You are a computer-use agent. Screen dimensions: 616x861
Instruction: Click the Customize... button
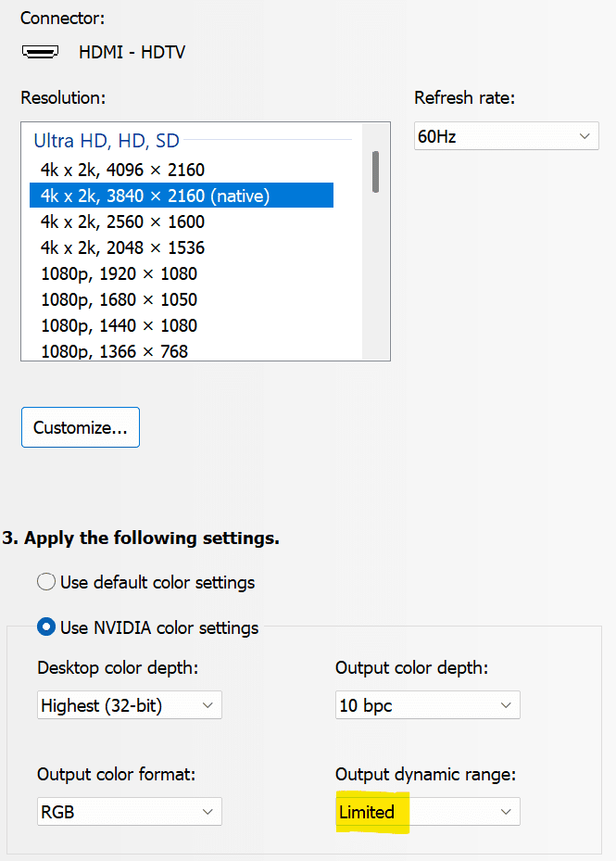pyautogui.click(x=81, y=427)
